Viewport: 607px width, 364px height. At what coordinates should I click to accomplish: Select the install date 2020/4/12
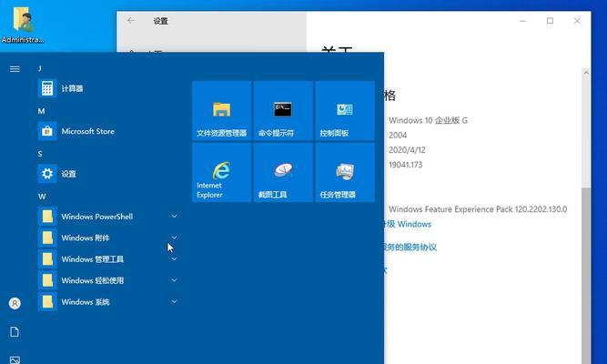pyautogui.click(x=407, y=150)
